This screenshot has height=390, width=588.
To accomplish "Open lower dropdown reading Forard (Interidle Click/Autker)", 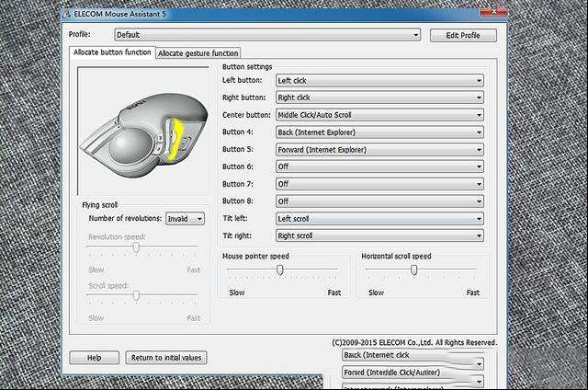I will (413, 376).
